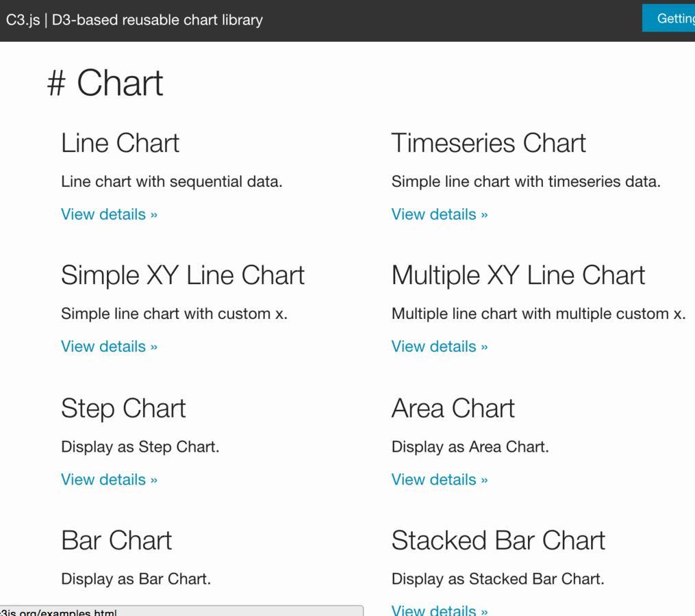The width and height of the screenshot is (695, 616).
Task: View details for Simple XY Line Chart
Action: [109, 346]
